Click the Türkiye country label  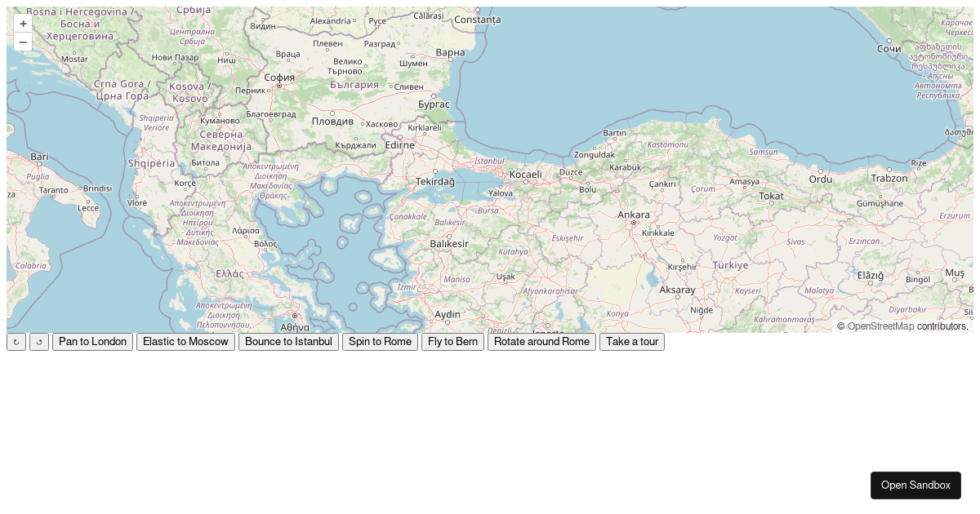coord(730,265)
